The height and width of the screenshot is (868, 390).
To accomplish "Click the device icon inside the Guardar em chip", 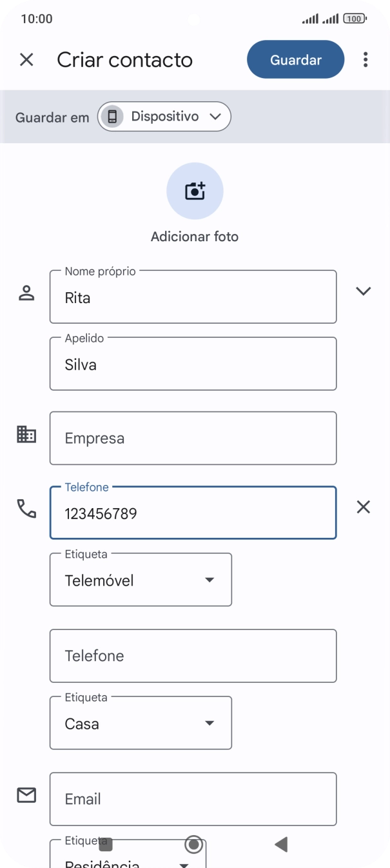I will point(113,116).
